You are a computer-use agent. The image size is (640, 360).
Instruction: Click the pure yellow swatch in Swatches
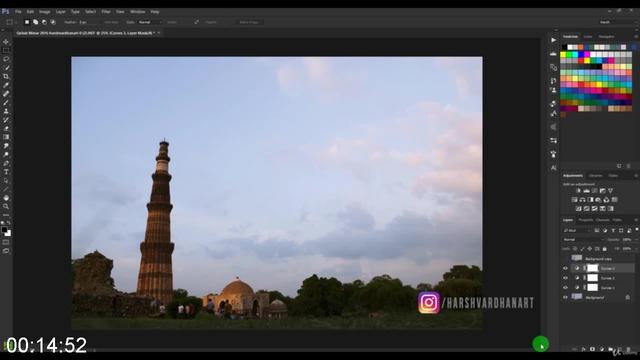click(x=563, y=54)
